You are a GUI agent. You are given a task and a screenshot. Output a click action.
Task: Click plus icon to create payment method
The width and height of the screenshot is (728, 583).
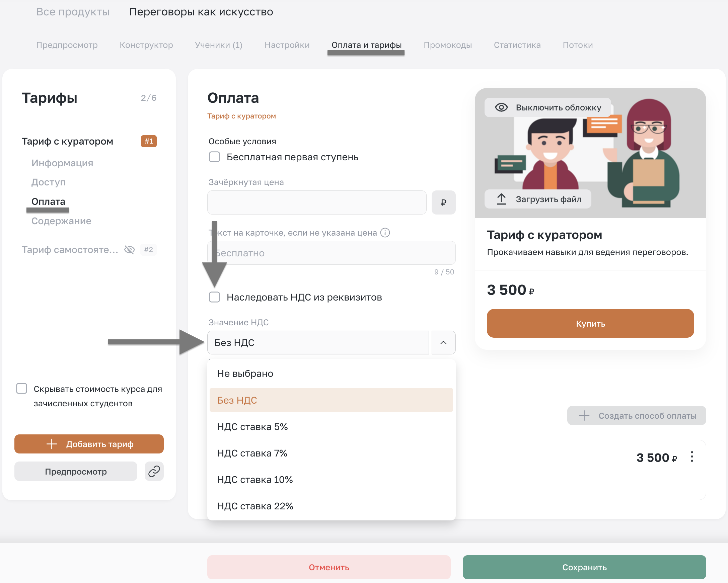(x=584, y=416)
